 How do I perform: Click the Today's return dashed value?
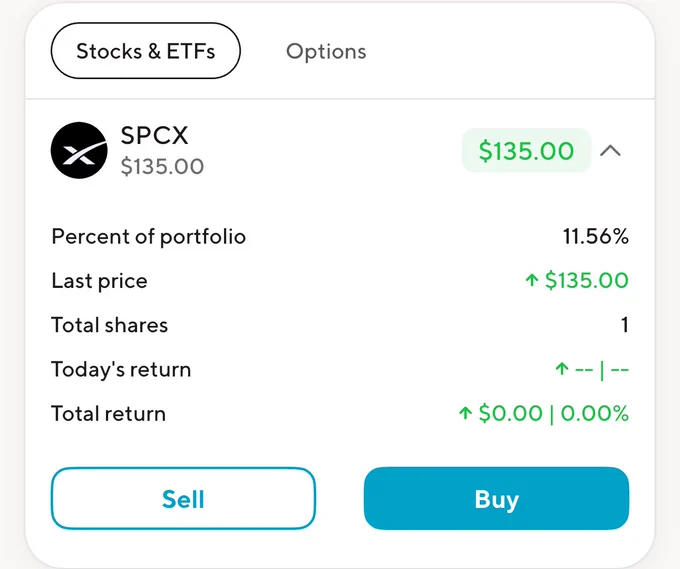tap(602, 370)
